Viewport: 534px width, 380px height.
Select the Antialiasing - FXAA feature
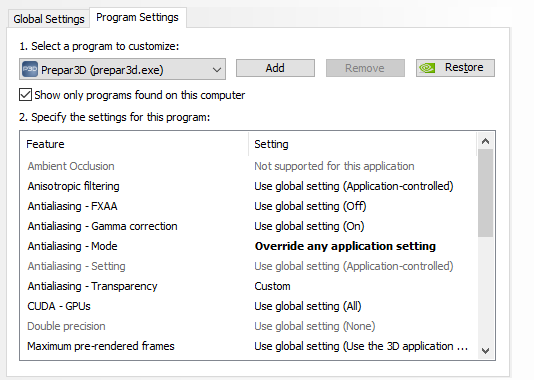[x=73, y=206]
